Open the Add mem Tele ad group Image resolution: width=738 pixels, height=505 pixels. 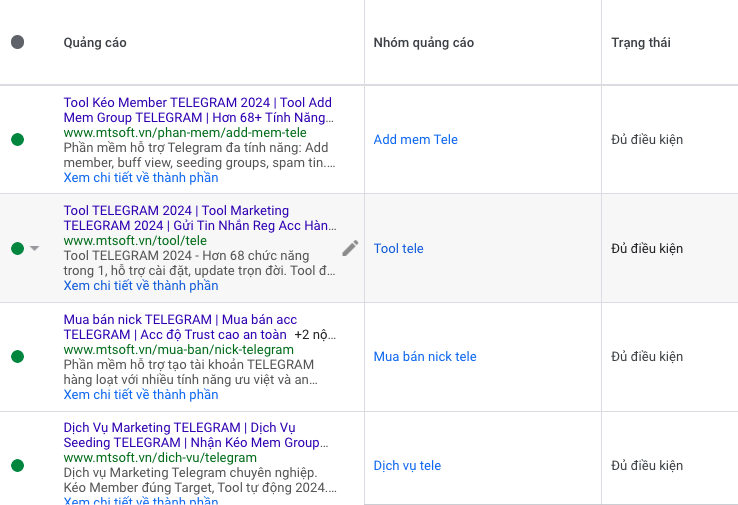pyautogui.click(x=415, y=140)
